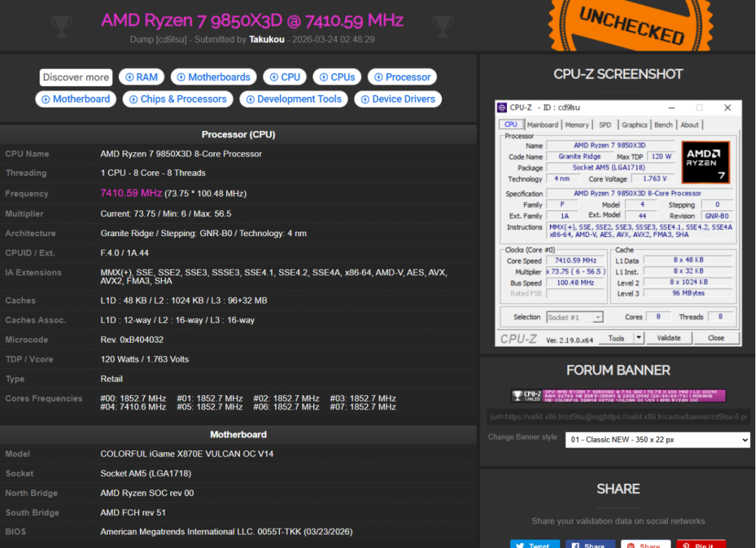Click the AMD Ryzen 7 logo in CPU-Z screenshot

tap(706, 162)
